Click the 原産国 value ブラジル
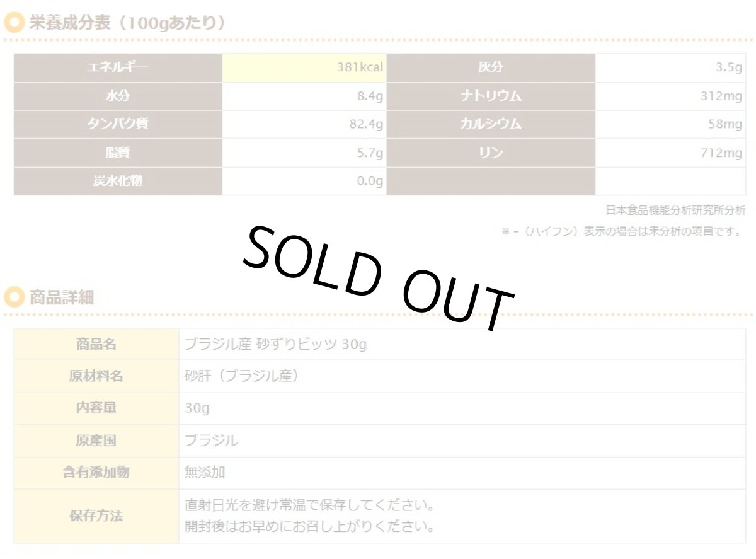The width and height of the screenshot is (756, 559). point(212,441)
